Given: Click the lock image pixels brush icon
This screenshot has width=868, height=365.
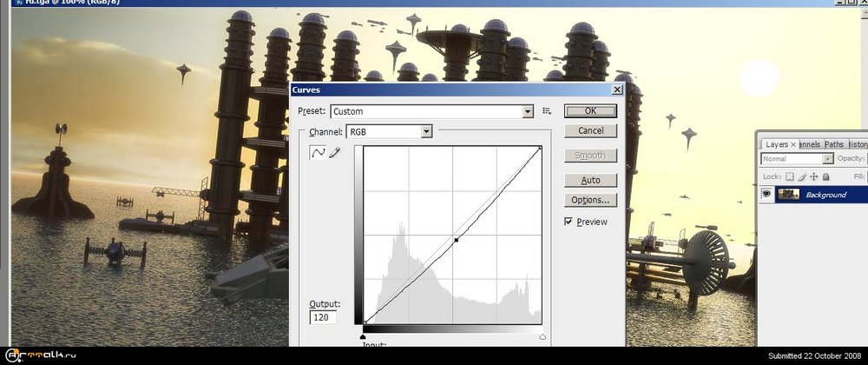Looking at the screenshot, I should tap(801, 176).
